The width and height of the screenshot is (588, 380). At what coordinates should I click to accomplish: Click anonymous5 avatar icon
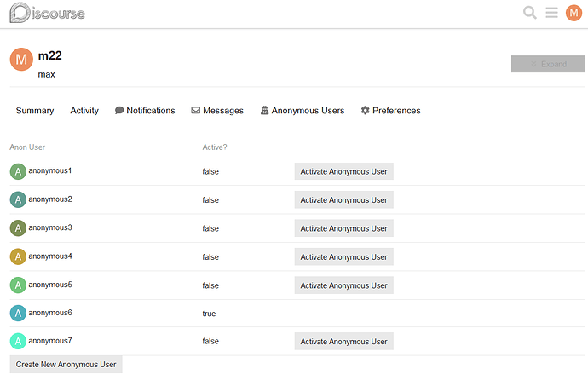(x=18, y=285)
